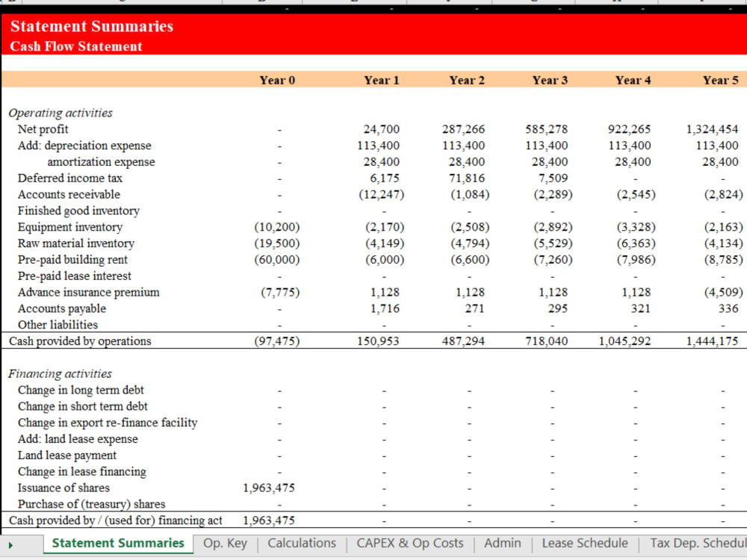Click the Financing activities row label

[x=60, y=373]
